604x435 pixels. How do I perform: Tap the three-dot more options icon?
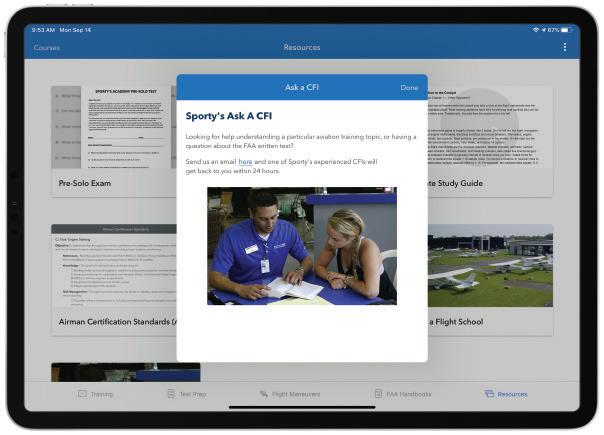(564, 47)
